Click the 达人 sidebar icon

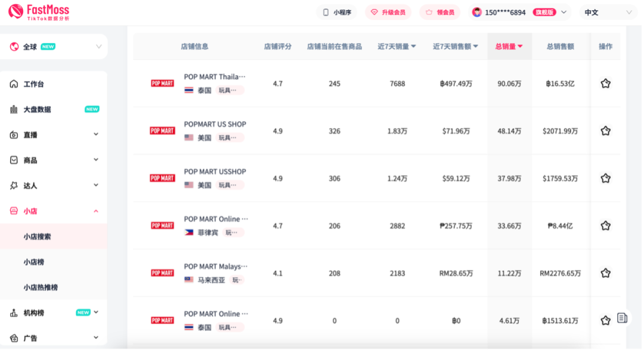tap(14, 185)
